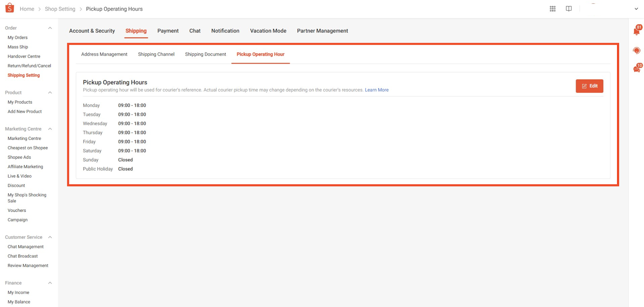
Task: Collapse the Marketing Centre section
Action: point(50,129)
